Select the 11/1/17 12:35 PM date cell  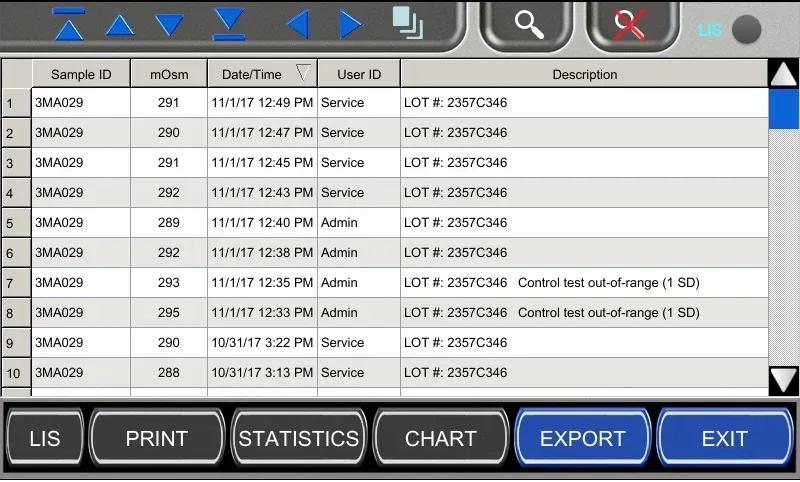(x=262, y=283)
